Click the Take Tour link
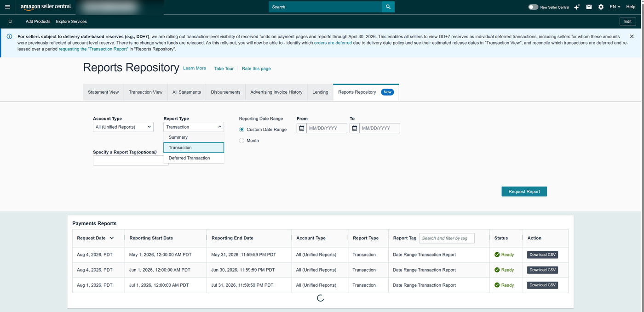Screen dimensions: 644x312 pyautogui.click(x=224, y=68)
